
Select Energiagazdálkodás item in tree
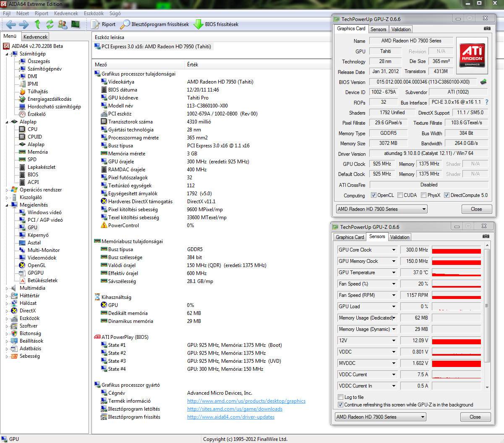(x=45, y=99)
